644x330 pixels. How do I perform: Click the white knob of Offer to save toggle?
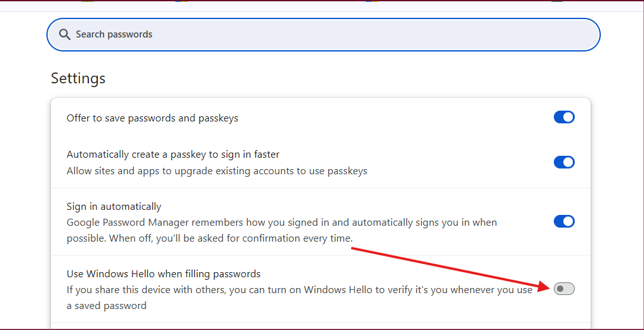point(568,117)
